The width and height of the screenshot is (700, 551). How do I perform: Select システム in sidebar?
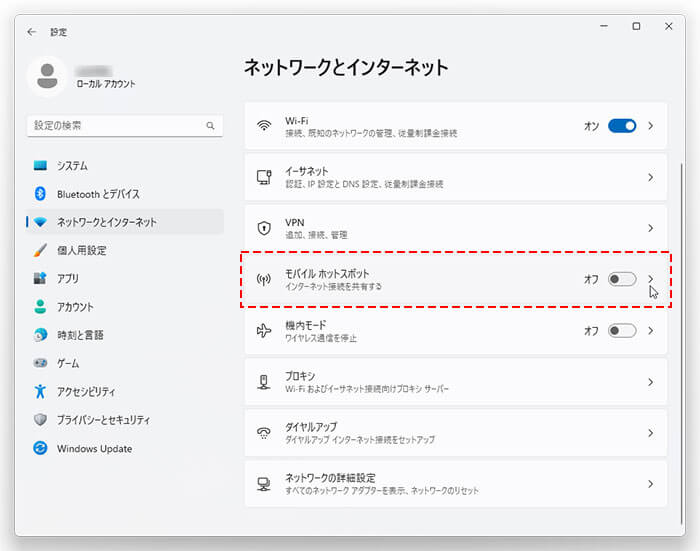125,166
